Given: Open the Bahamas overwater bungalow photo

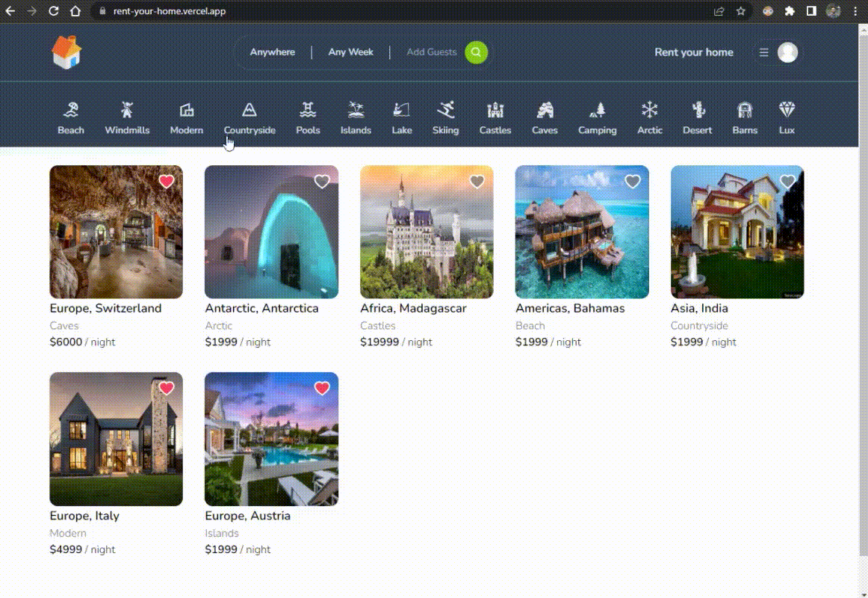Looking at the screenshot, I should coord(582,232).
